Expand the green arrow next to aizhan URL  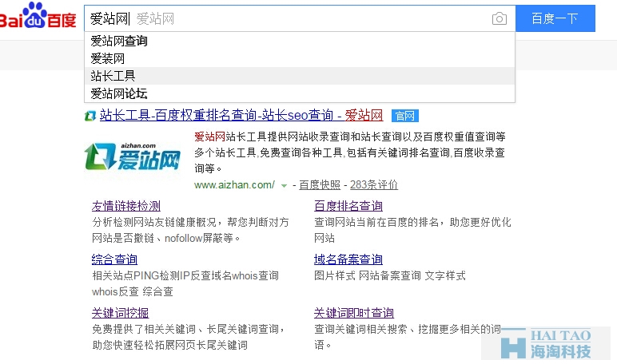[x=284, y=185]
